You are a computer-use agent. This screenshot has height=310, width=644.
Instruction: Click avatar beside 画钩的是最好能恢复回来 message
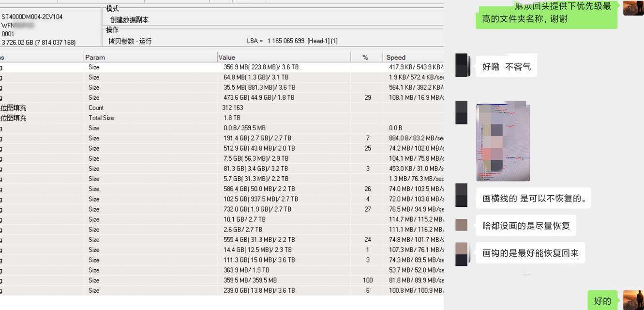pos(462,254)
